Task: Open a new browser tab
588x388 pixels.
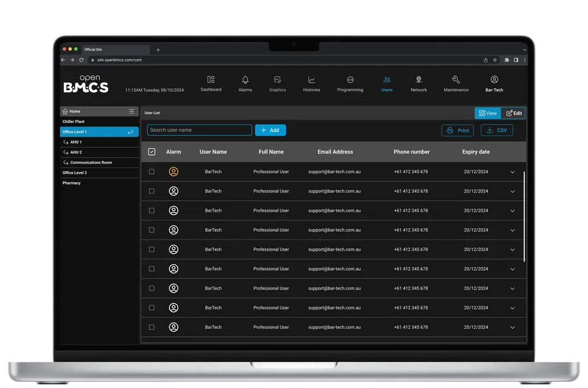Action: tap(158, 49)
